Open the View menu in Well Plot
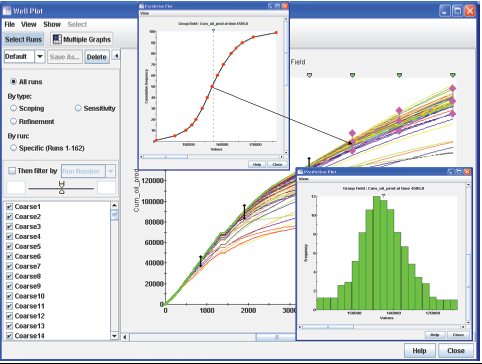Image resolution: width=482 pixels, height=364 pixels. click(x=29, y=24)
